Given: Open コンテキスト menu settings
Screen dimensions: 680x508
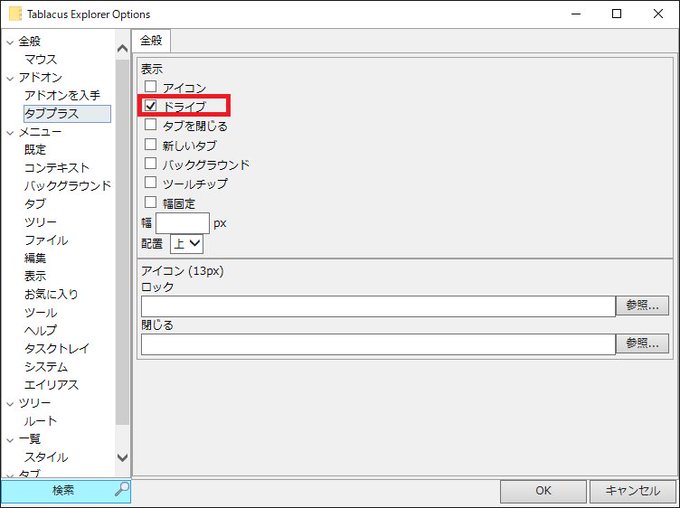Looking at the screenshot, I should click(57, 167).
